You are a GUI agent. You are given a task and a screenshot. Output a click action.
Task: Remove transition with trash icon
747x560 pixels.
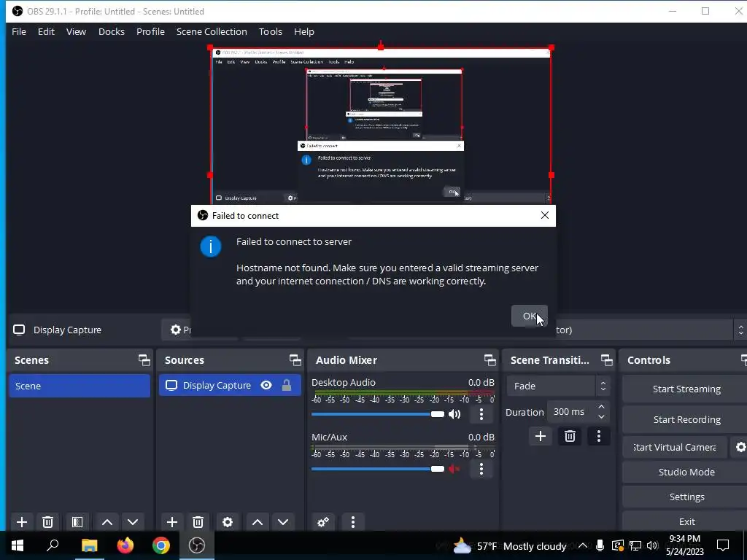coord(570,436)
